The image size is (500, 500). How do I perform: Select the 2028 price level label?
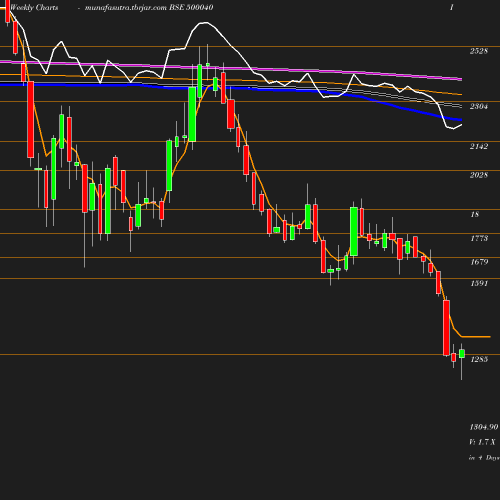479,175
